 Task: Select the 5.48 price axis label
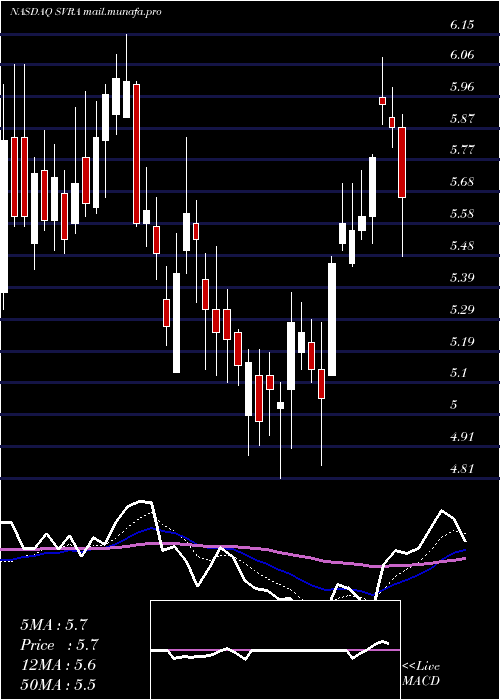click(x=462, y=246)
